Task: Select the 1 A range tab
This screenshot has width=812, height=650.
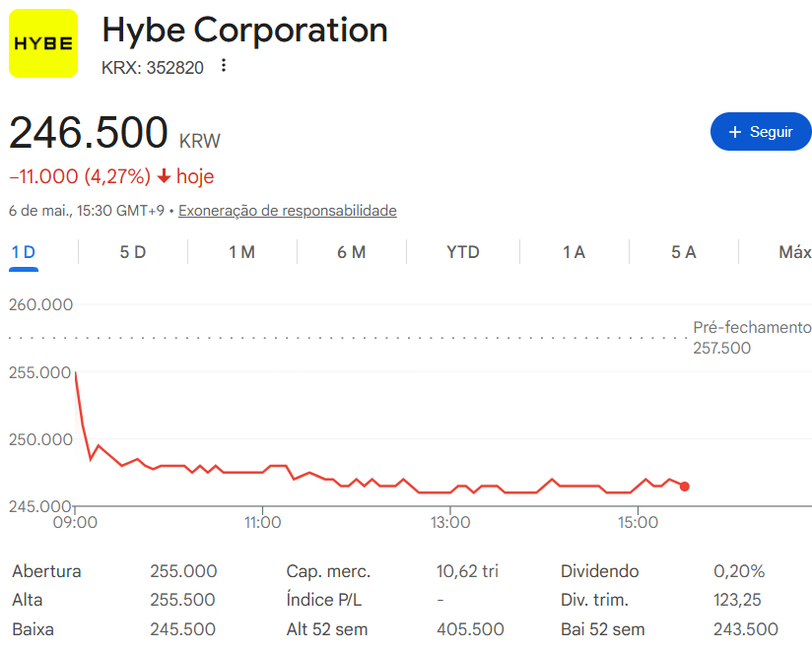Action: coord(574,252)
